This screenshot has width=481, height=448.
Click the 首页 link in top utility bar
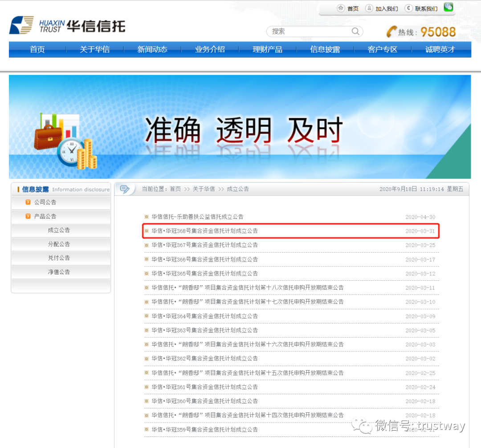click(353, 8)
